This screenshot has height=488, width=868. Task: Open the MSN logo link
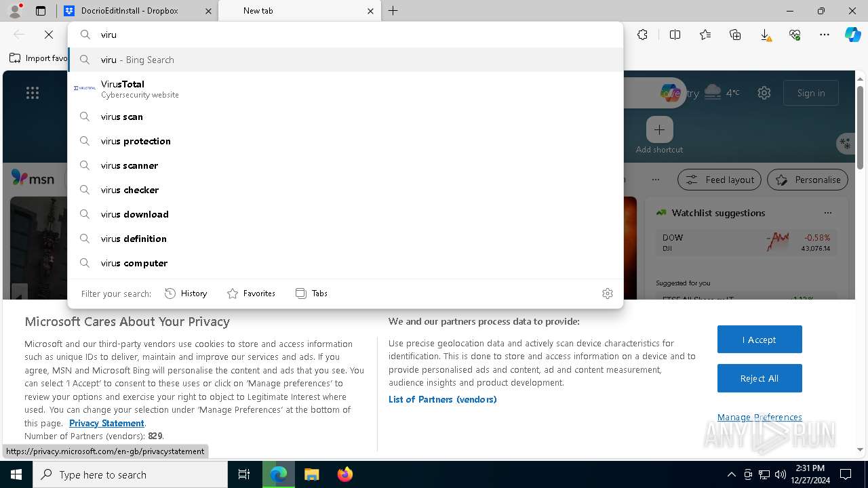point(33,178)
